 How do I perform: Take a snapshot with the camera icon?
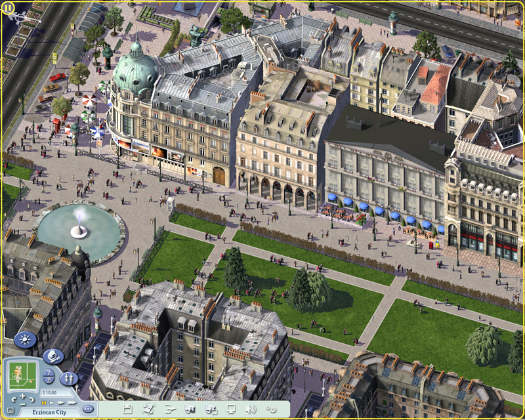(x=190, y=409)
